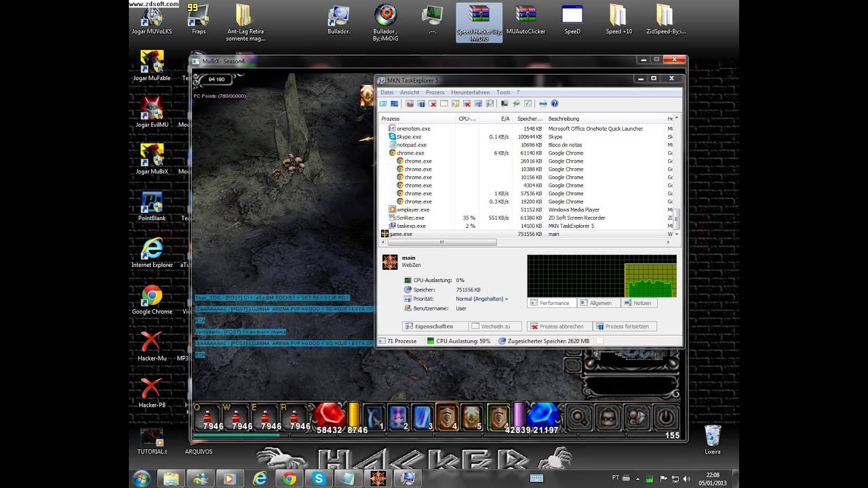The width and height of the screenshot is (868, 488).
Task: Select the Speed +10 desktop folder
Action: coord(618,20)
